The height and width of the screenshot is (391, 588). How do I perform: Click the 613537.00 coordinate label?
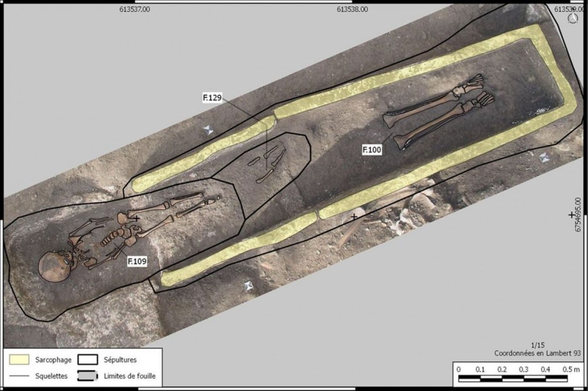point(134,9)
